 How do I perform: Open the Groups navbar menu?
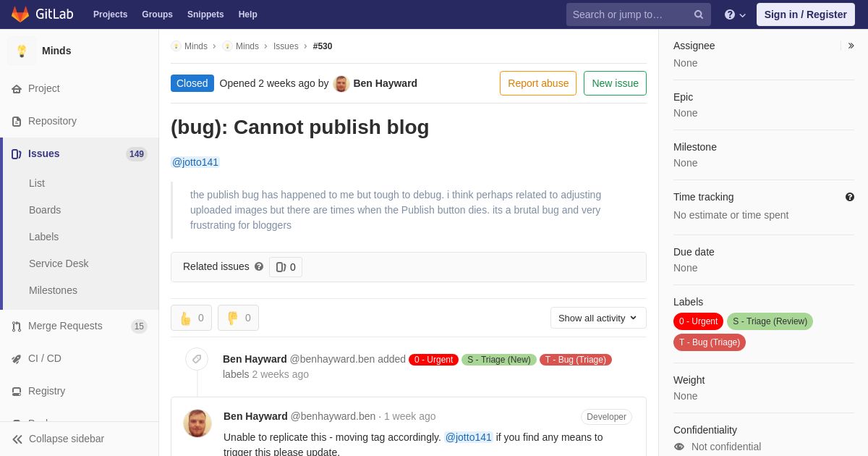[x=157, y=14]
